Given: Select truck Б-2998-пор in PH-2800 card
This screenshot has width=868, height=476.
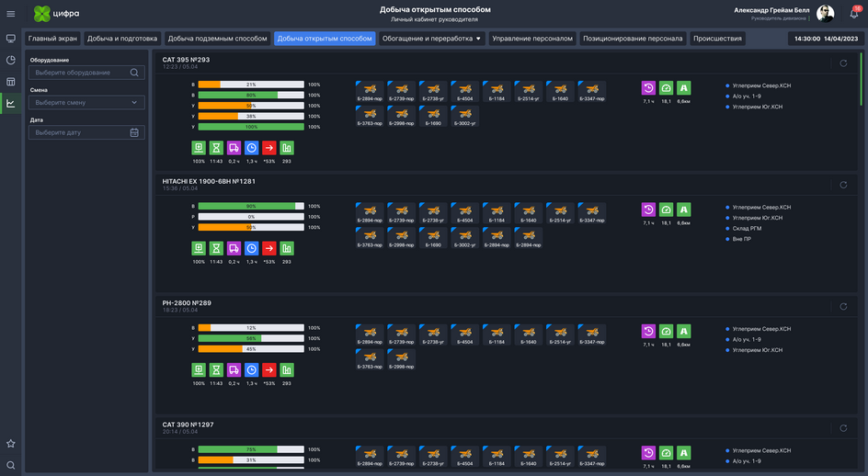Looking at the screenshot, I should (401, 359).
